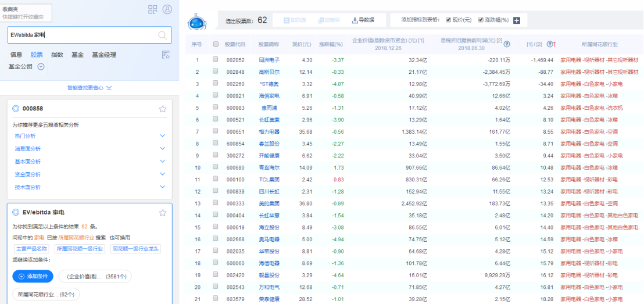Expand more categories arrow beside 基金公司
Screen dimensions: 644x304
point(41,66)
